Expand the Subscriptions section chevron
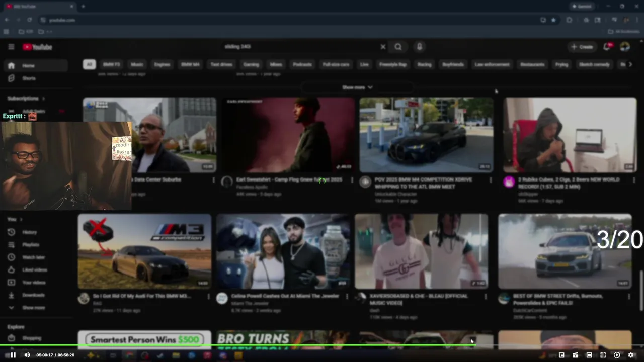The width and height of the screenshot is (644, 362). (44, 99)
